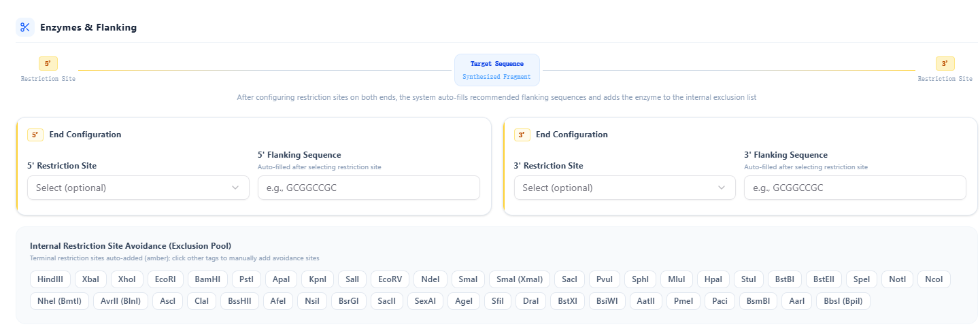Click the Target Sequence fragment box
Screen dimensions: 980x331
(496, 70)
